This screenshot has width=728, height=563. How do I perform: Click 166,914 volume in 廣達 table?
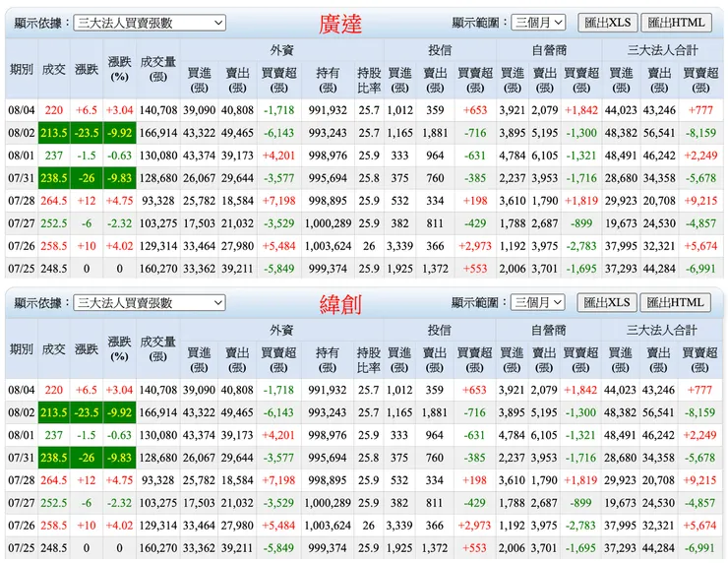157,133
